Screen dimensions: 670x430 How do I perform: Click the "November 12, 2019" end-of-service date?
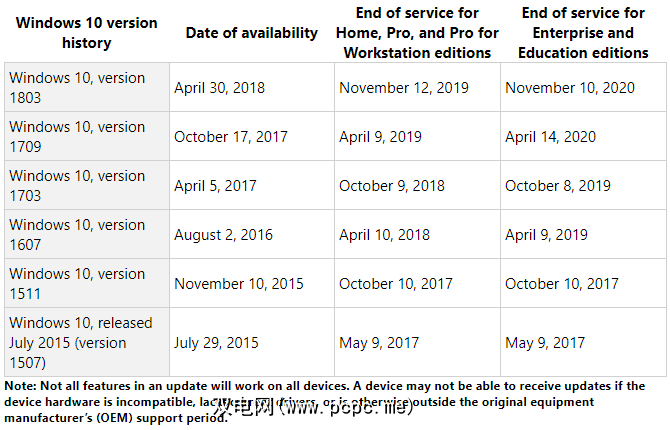tap(403, 88)
